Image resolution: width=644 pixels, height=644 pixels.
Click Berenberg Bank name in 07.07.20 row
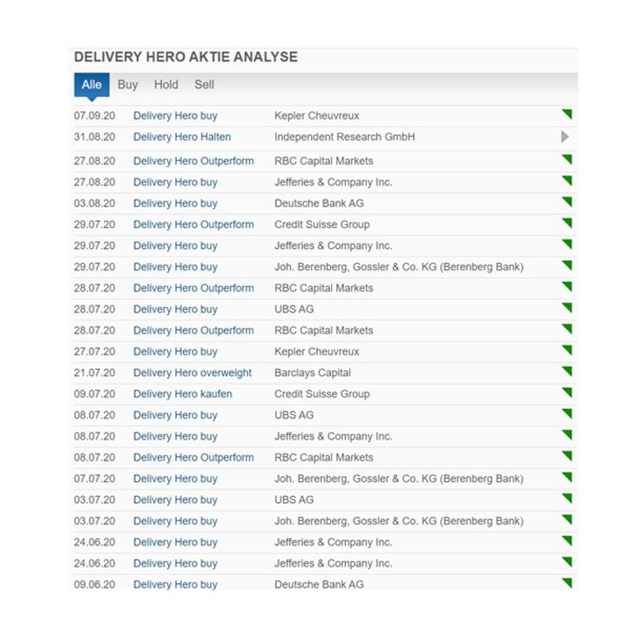(399, 479)
